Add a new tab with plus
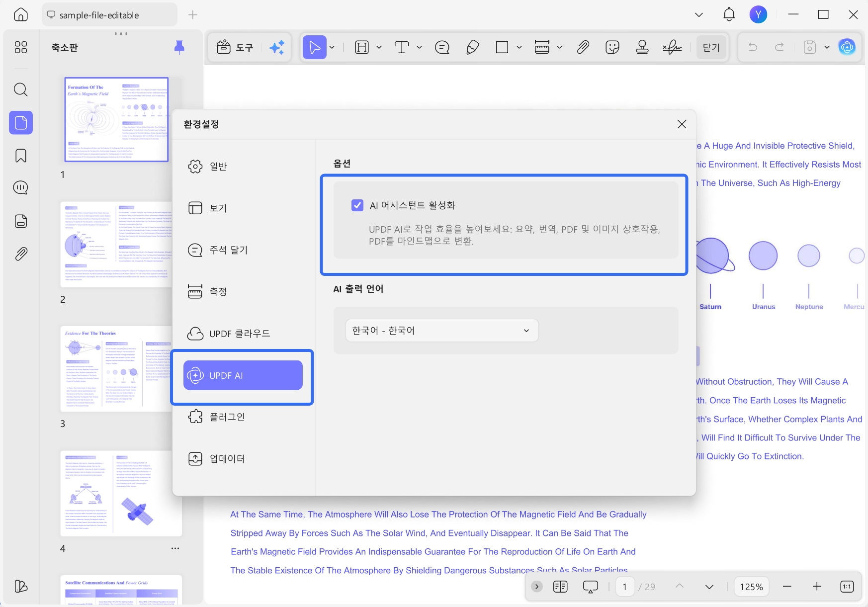 point(193,15)
